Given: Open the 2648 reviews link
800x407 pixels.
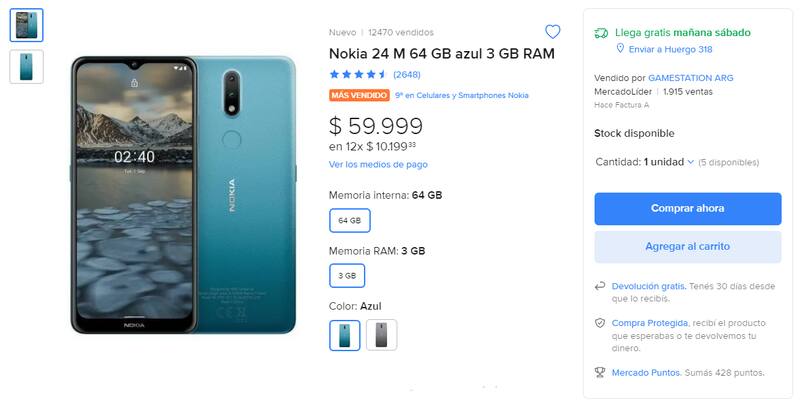Looking at the screenshot, I should coord(406,74).
